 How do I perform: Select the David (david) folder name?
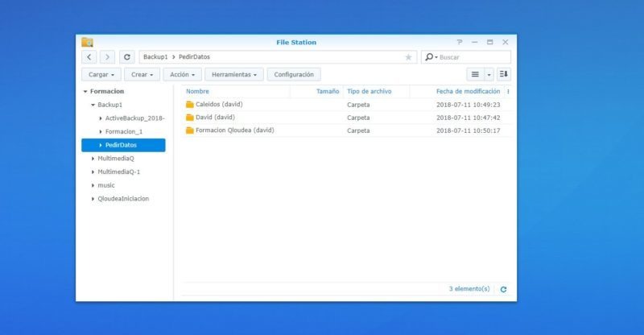click(x=215, y=118)
